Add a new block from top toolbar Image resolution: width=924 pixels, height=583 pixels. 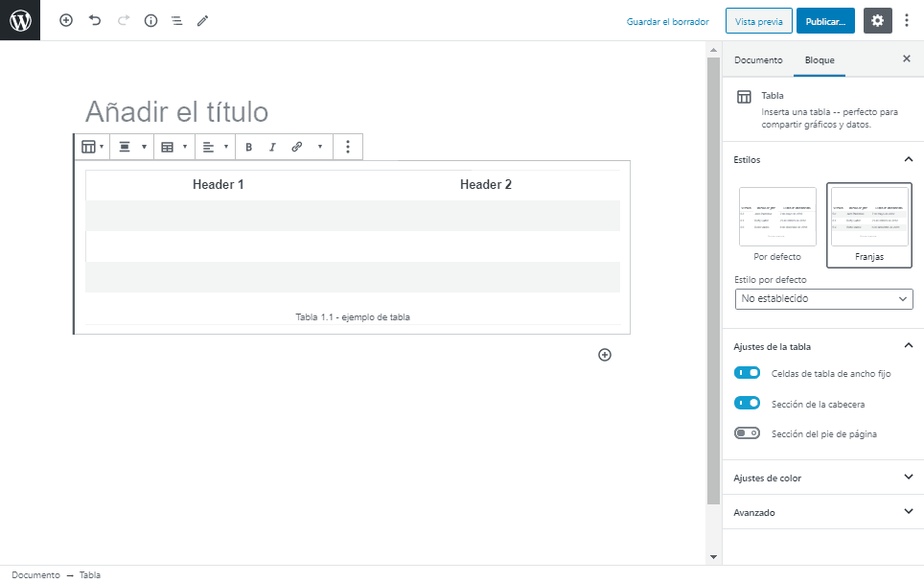[x=66, y=21]
